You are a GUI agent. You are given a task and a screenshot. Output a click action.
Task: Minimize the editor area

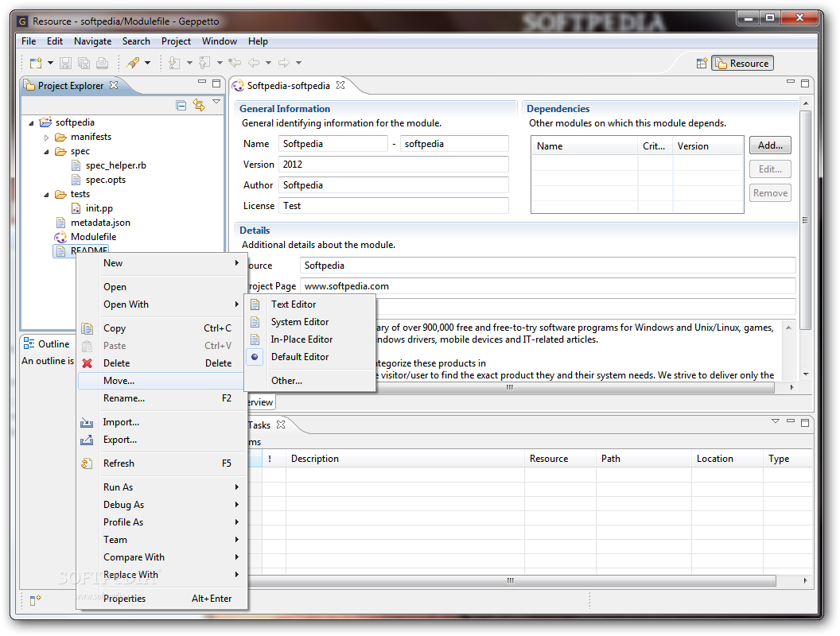[790, 81]
